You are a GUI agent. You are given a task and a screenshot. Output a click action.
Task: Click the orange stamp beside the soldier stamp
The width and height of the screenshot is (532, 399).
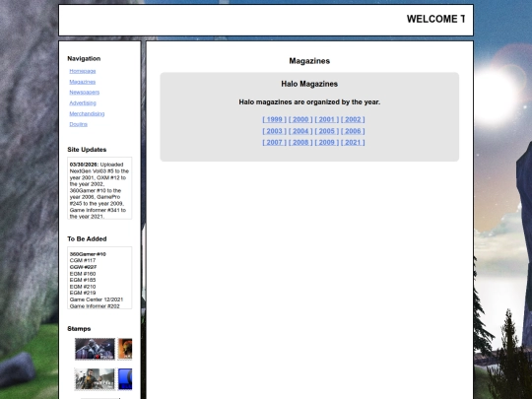coord(125,349)
